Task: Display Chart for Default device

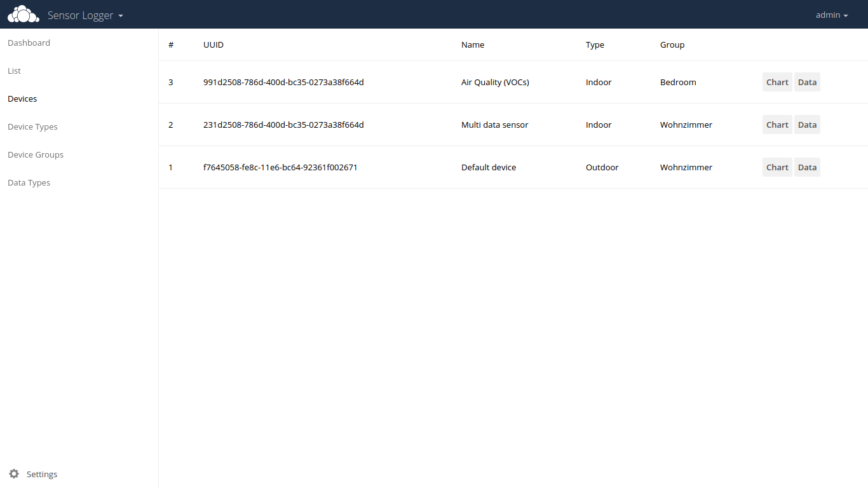Action: [776, 167]
